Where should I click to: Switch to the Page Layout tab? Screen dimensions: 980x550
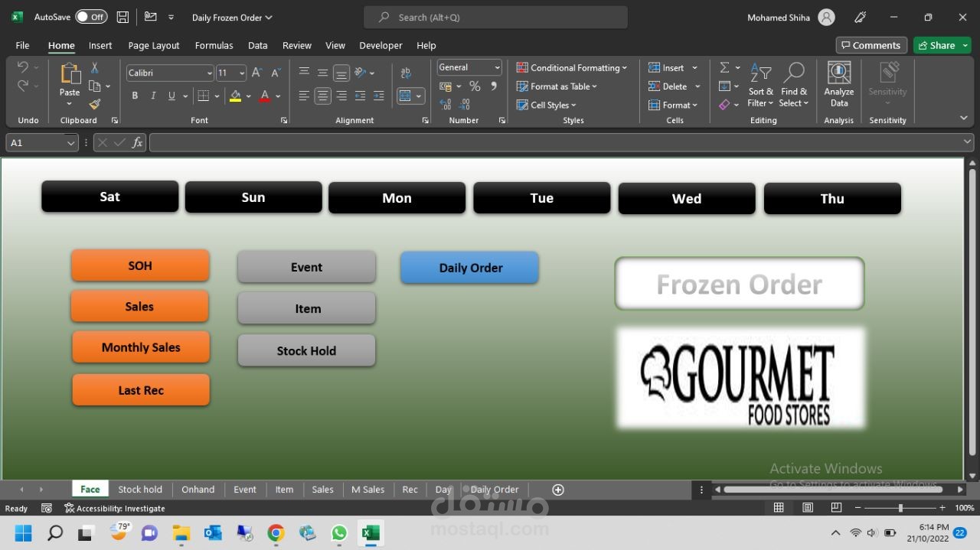pyautogui.click(x=154, y=45)
